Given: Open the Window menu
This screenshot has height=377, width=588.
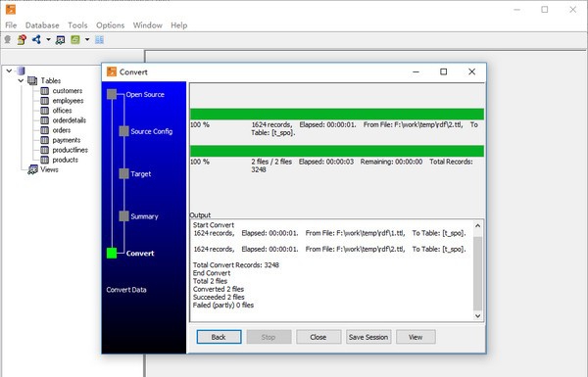Looking at the screenshot, I should pyautogui.click(x=148, y=25).
